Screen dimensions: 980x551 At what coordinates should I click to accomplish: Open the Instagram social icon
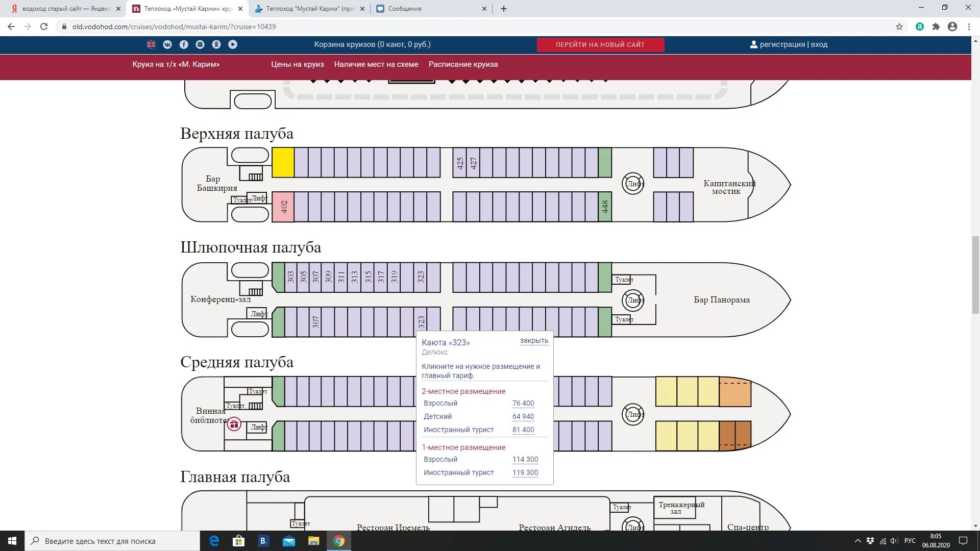point(200,44)
